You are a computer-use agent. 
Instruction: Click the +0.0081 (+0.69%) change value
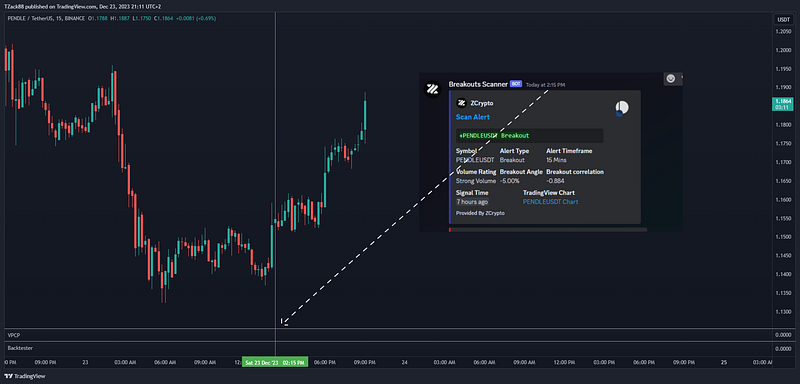(196, 18)
